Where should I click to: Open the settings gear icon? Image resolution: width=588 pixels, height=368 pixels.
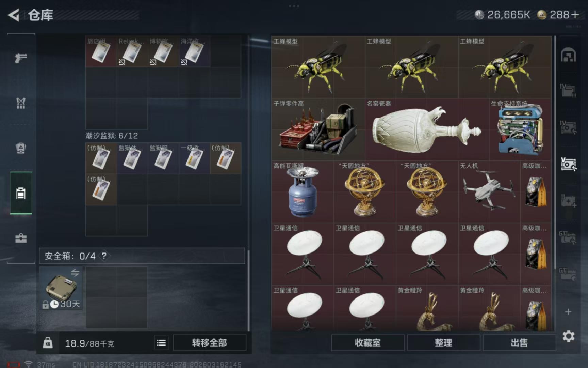(x=568, y=336)
